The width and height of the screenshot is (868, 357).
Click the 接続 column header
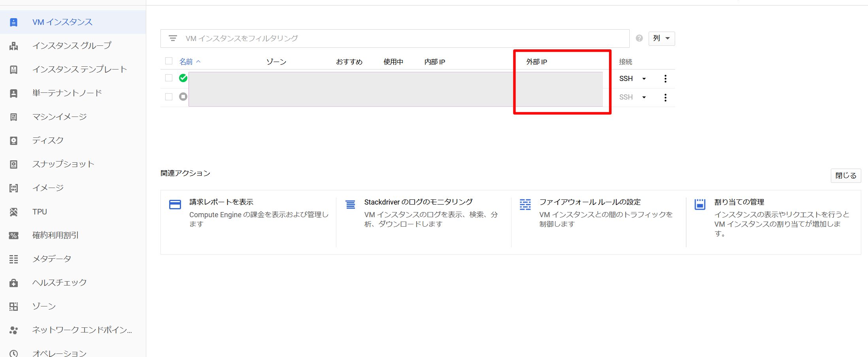tap(626, 62)
